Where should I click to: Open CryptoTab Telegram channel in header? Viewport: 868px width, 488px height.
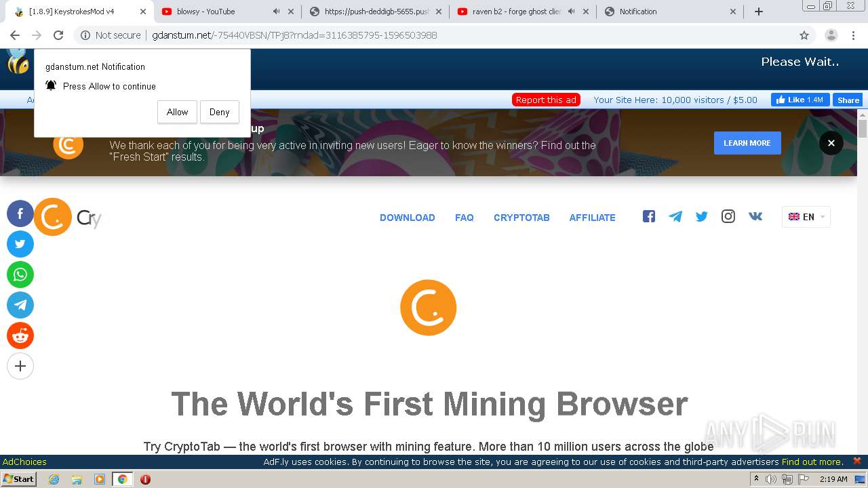(675, 216)
